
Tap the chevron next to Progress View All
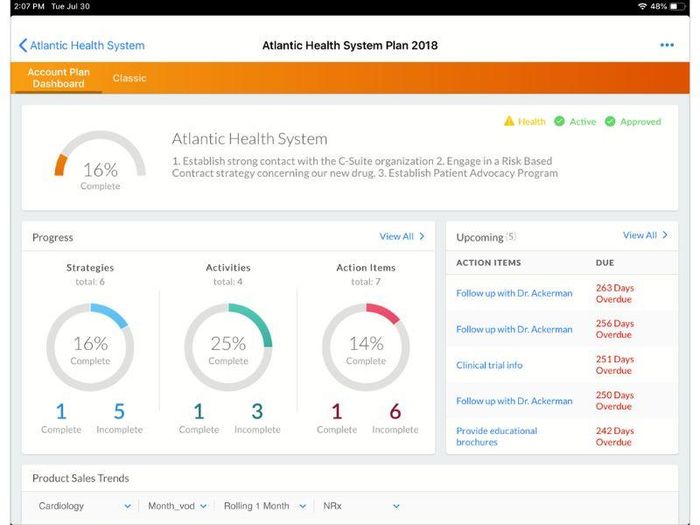[422, 236]
